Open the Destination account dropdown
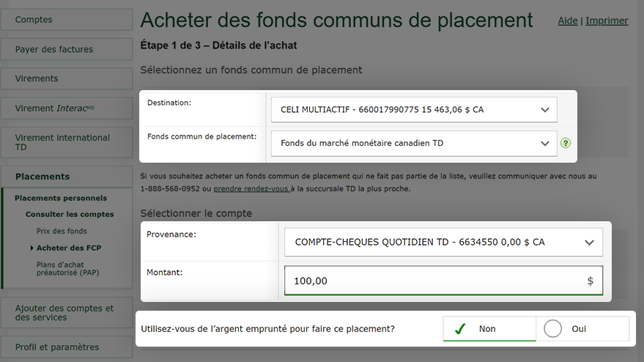Image resolution: width=644 pixels, height=362 pixels. click(x=414, y=110)
